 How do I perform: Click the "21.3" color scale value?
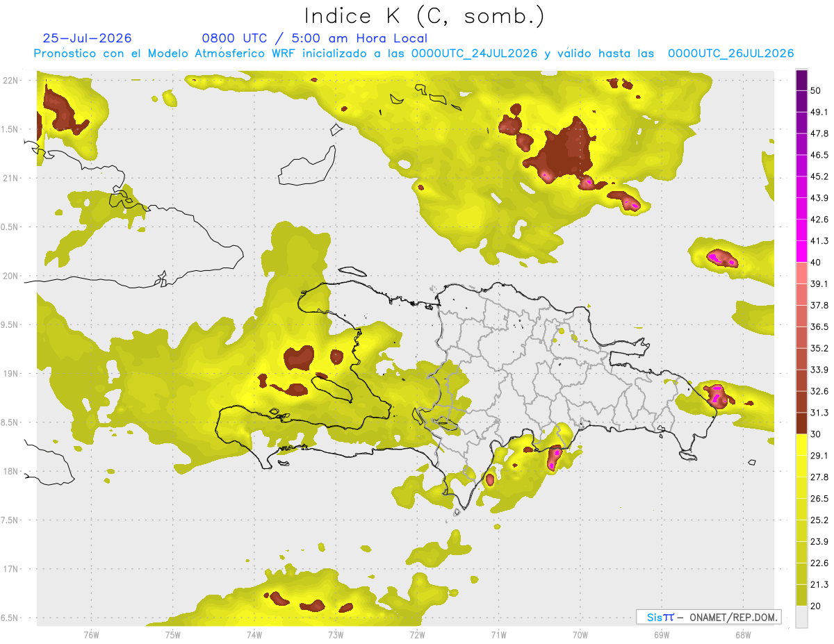point(819,585)
